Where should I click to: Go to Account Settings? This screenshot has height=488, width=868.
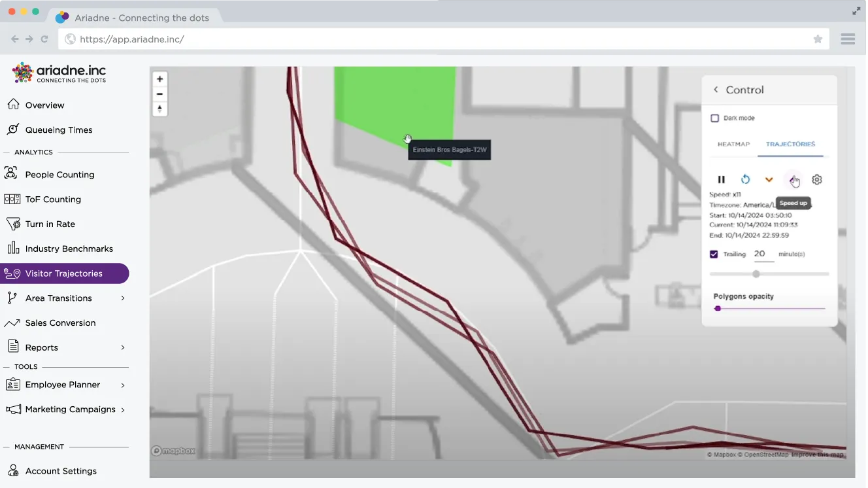(x=61, y=471)
